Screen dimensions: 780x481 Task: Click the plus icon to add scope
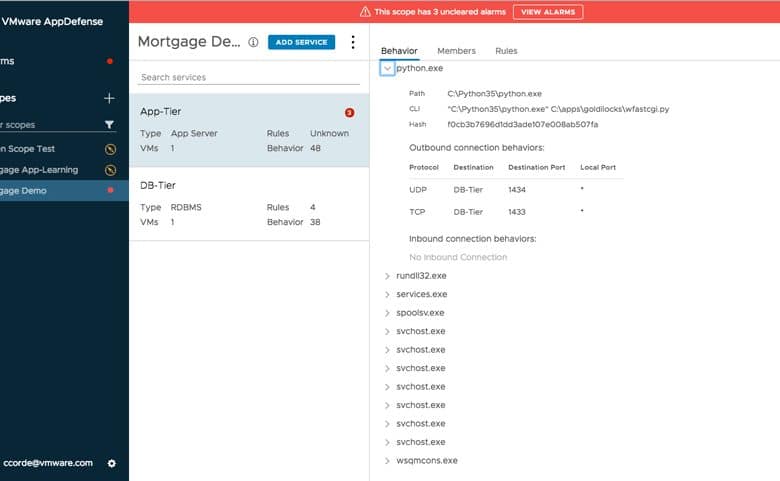[x=109, y=98]
